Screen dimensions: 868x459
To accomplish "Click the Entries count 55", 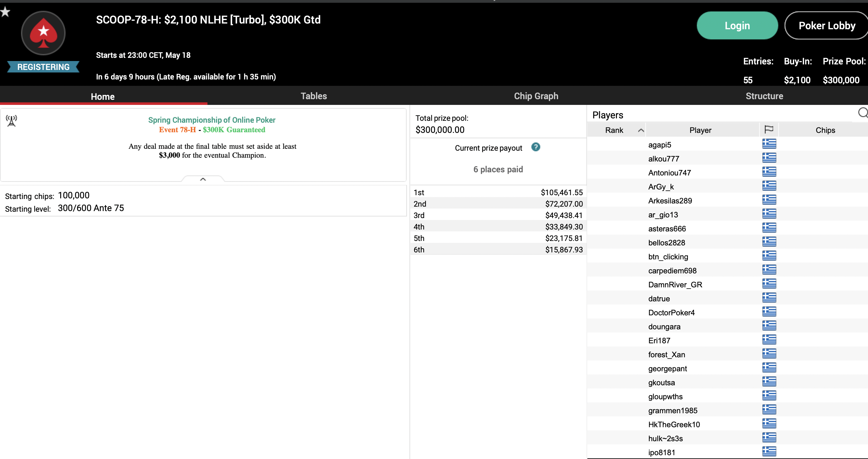I will click(x=748, y=80).
